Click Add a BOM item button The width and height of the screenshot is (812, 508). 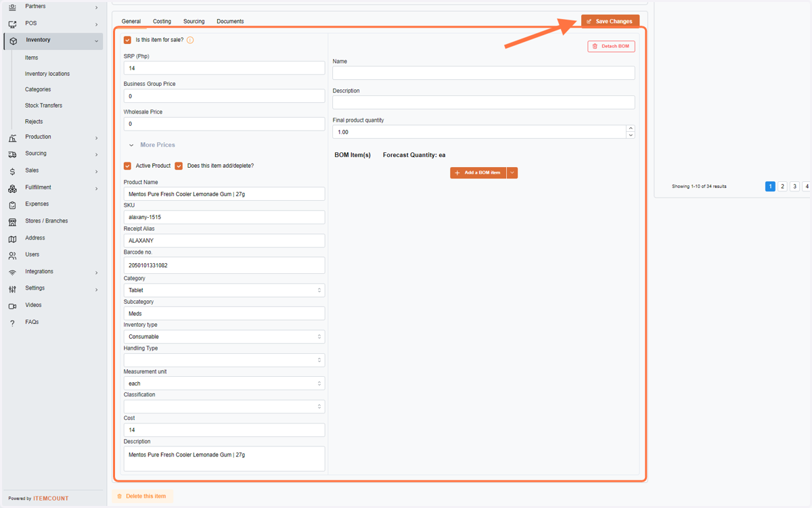tap(478, 173)
